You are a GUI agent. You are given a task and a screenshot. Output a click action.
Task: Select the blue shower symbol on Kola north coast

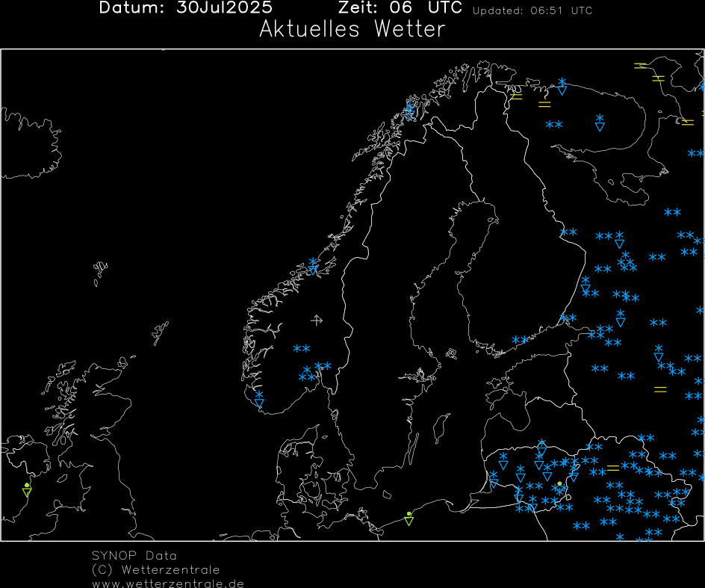click(x=562, y=87)
